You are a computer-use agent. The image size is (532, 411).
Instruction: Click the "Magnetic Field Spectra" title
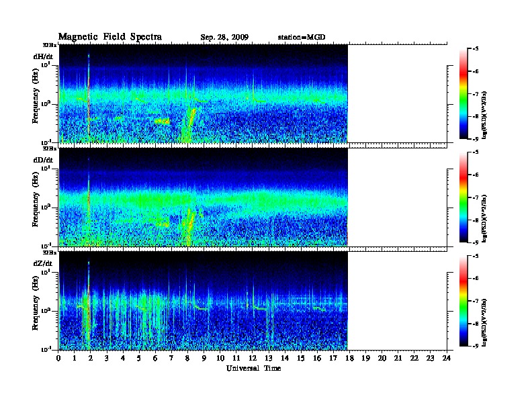[x=110, y=37]
